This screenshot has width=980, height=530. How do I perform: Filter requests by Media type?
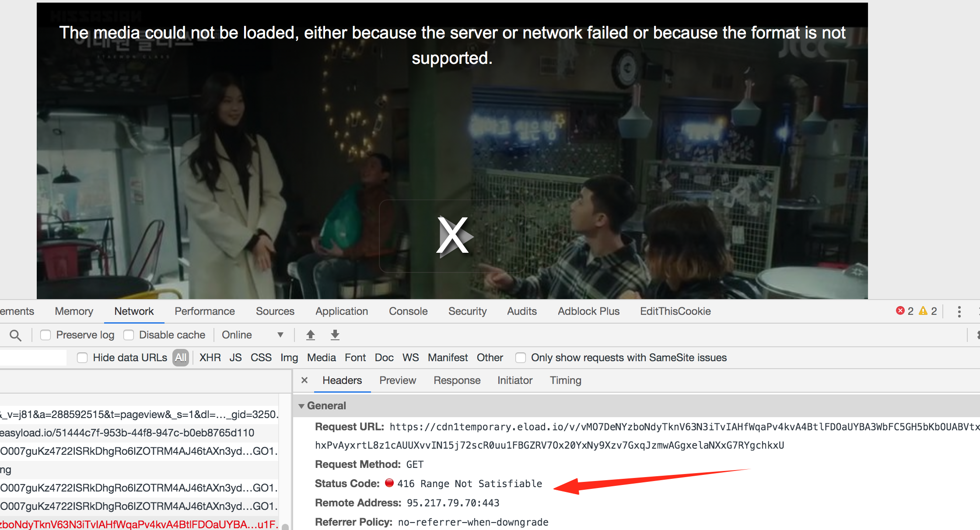[321, 358]
